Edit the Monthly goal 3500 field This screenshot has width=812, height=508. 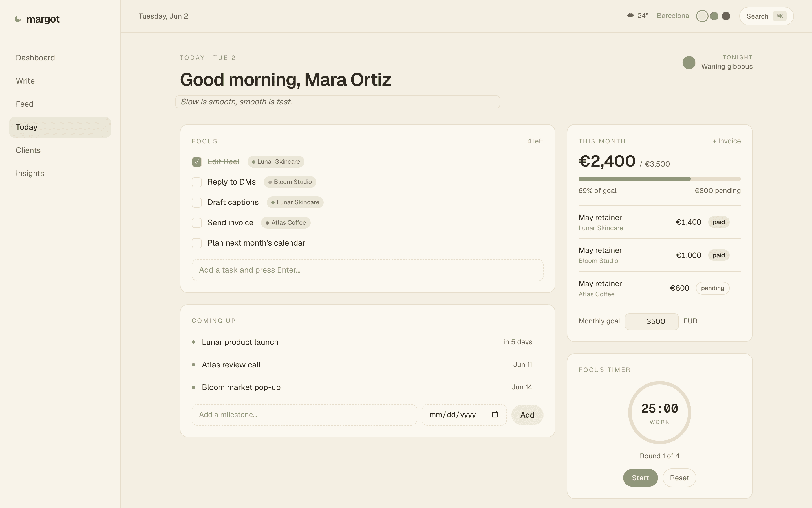click(x=652, y=321)
